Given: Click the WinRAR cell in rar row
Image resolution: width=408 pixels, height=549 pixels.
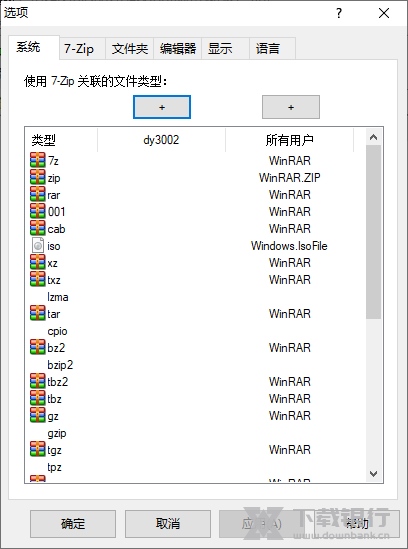Looking at the screenshot, I should tap(290, 195).
